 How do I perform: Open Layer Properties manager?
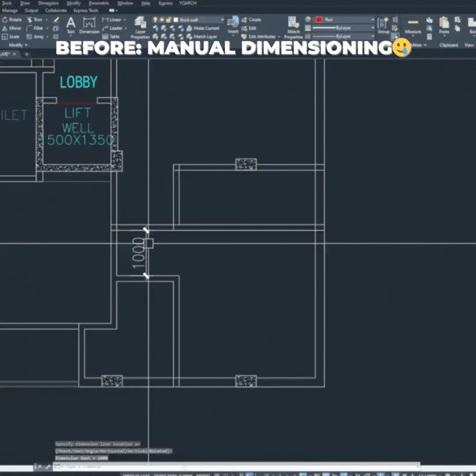140,26
